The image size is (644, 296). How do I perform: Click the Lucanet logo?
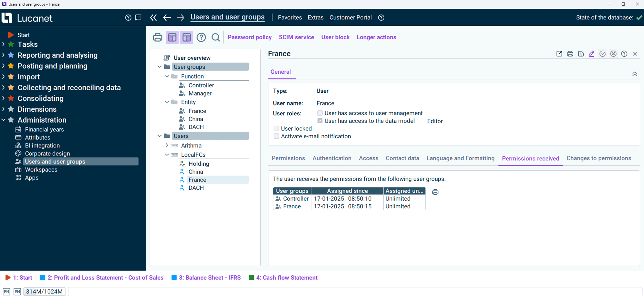(x=27, y=18)
